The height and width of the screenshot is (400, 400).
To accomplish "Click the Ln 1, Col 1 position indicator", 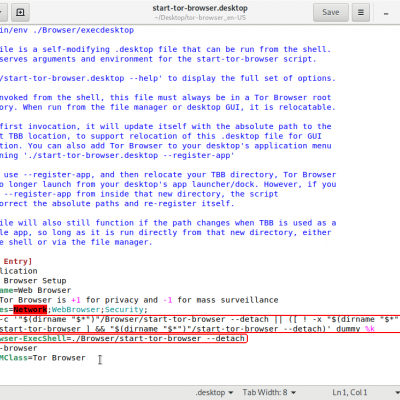I will coord(350,392).
